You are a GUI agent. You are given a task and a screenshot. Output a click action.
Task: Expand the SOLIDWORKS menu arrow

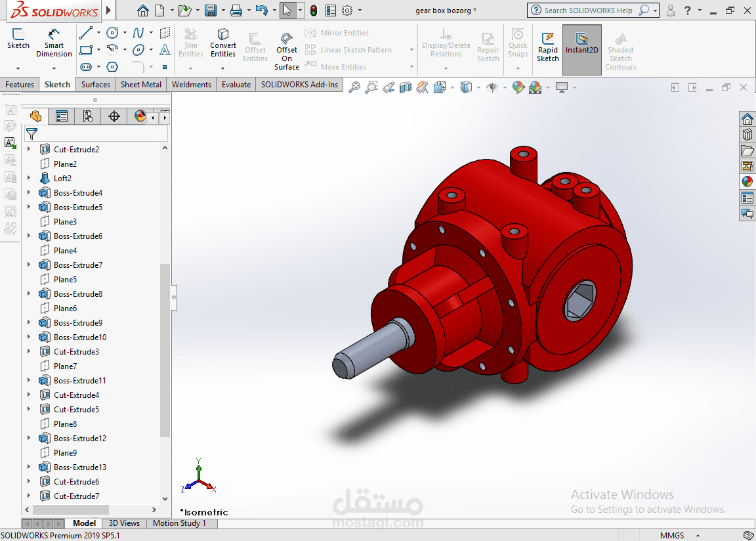pyautogui.click(x=108, y=10)
